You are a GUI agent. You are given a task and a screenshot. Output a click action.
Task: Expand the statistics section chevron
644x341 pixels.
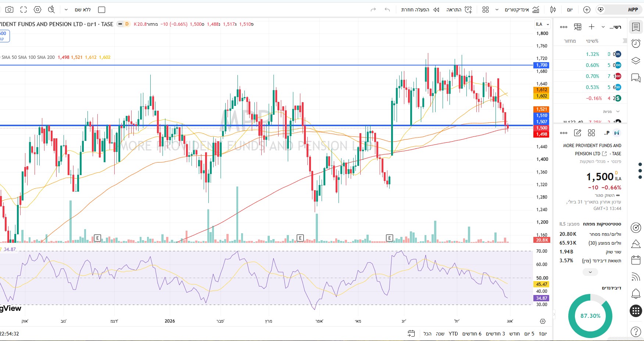(x=590, y=272)
